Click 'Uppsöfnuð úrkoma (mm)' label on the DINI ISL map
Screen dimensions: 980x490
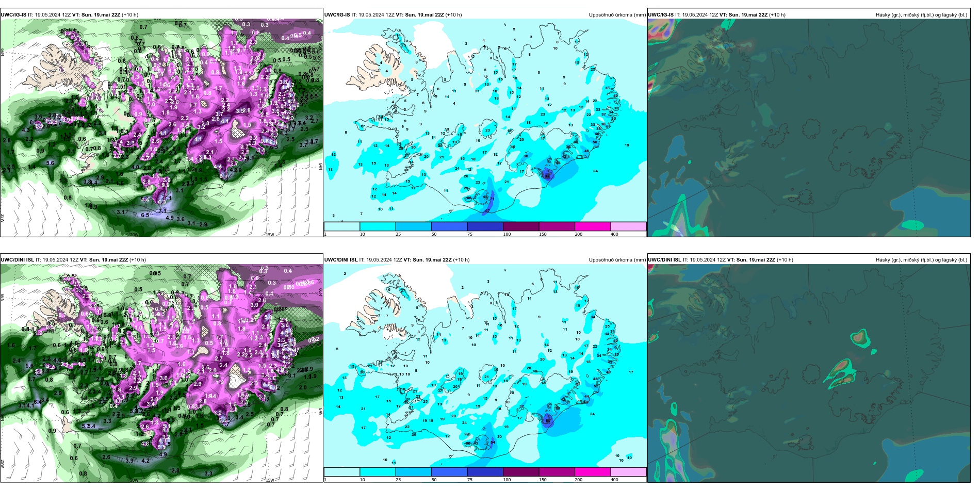(x=617, y=260)
